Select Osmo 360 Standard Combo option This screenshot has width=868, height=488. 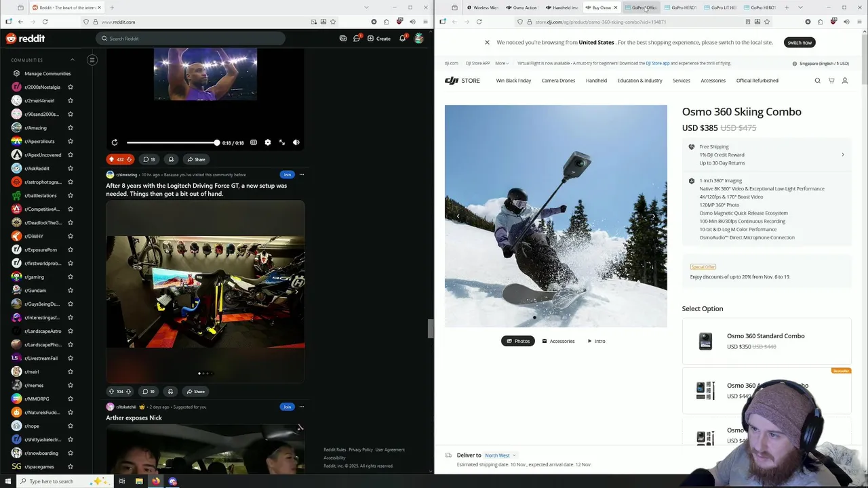coord(766,341)
